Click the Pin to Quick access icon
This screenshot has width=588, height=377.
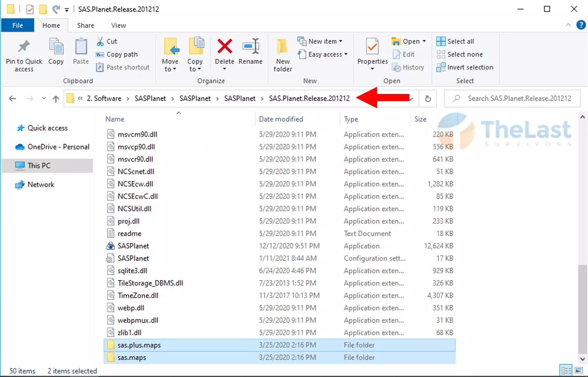[24, 47]
